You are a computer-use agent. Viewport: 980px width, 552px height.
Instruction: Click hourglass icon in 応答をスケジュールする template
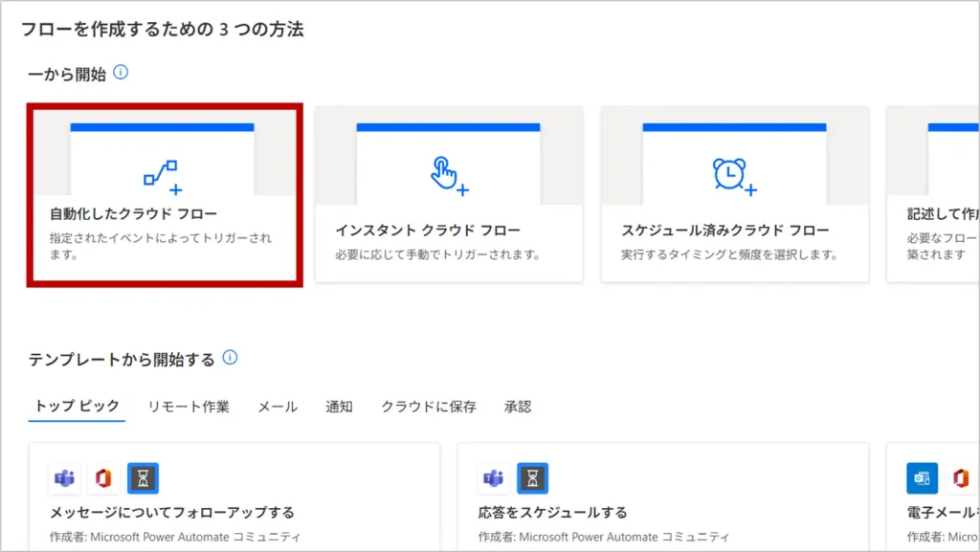tap(533, 477)
